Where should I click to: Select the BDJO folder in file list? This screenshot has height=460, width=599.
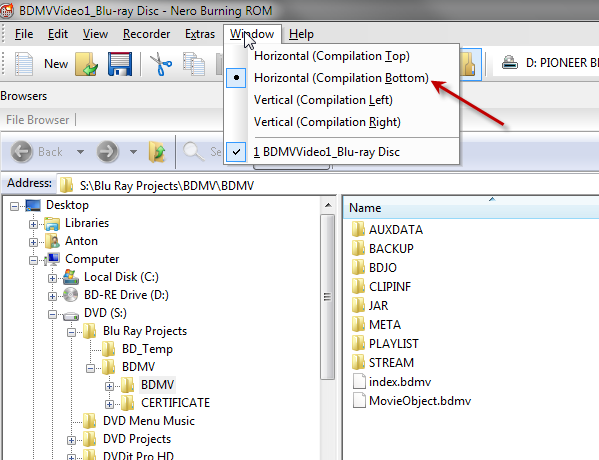click(x=383, y=267)
